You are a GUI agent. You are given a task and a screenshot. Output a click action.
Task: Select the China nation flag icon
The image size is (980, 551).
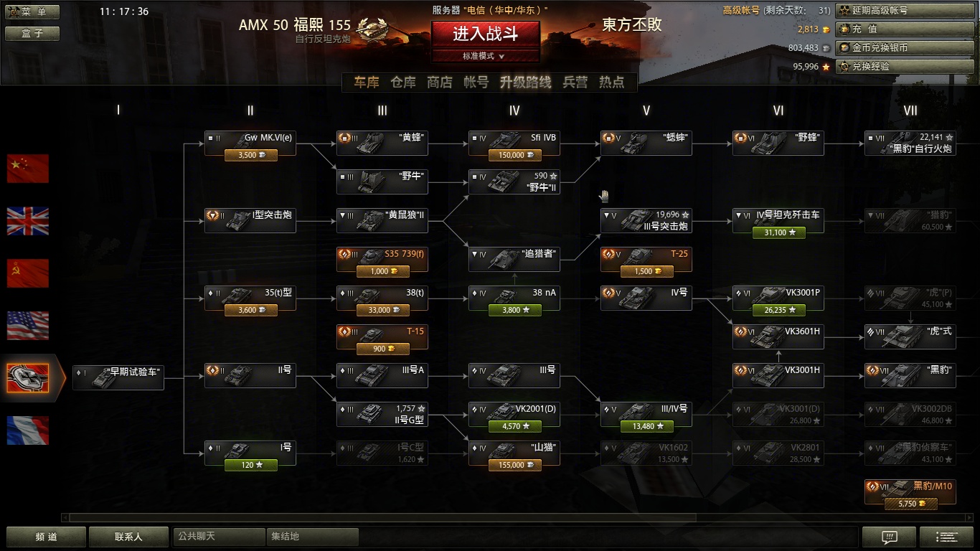click(28, 169)
